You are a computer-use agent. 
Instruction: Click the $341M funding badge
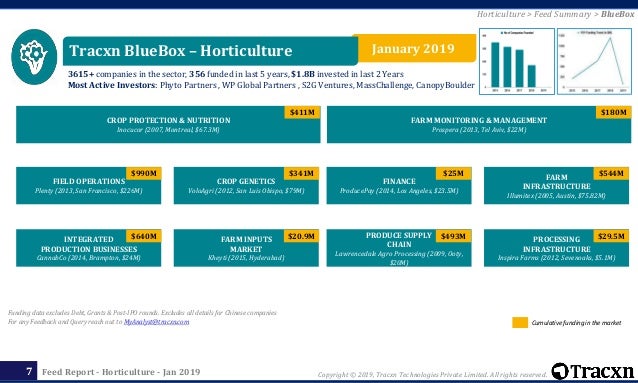click(301, 173)
